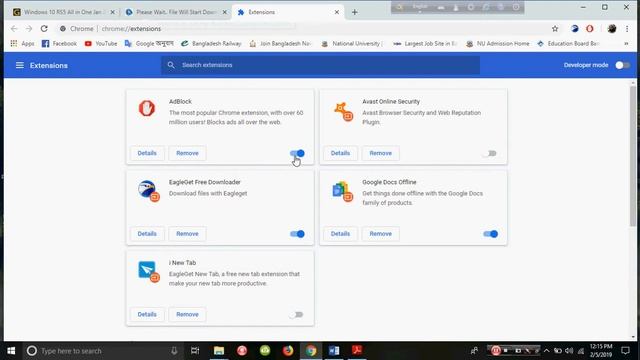Viewport: 640px width, 360px height.
Task: Click the i New Tab extension icon
Action: click(149, 271)
